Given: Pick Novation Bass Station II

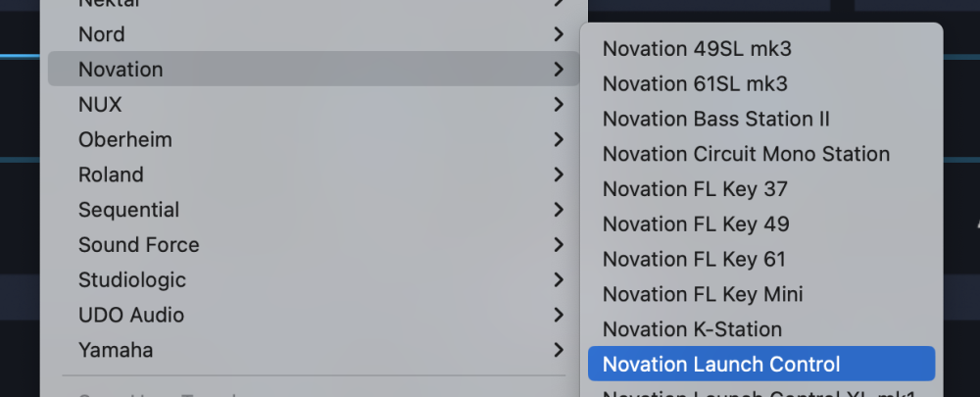Looking at the screenshot, I should click(x=715, y=120).
